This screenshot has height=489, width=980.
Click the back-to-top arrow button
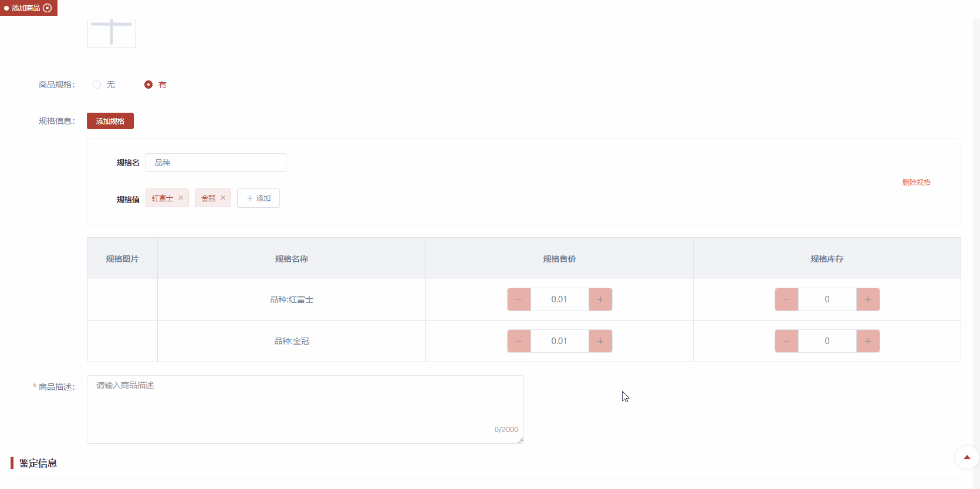point(967,457)
